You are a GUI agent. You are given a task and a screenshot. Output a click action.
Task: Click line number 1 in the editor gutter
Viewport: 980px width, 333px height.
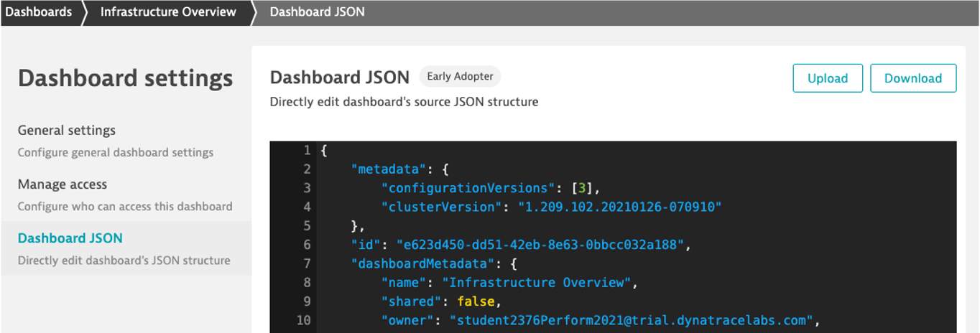tap(307, 151)
